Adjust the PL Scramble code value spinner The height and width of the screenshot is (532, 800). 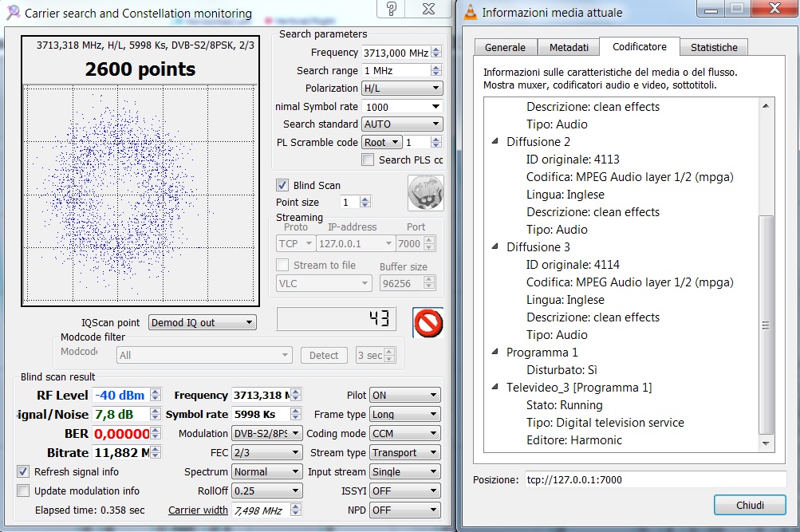pos(436,142)
